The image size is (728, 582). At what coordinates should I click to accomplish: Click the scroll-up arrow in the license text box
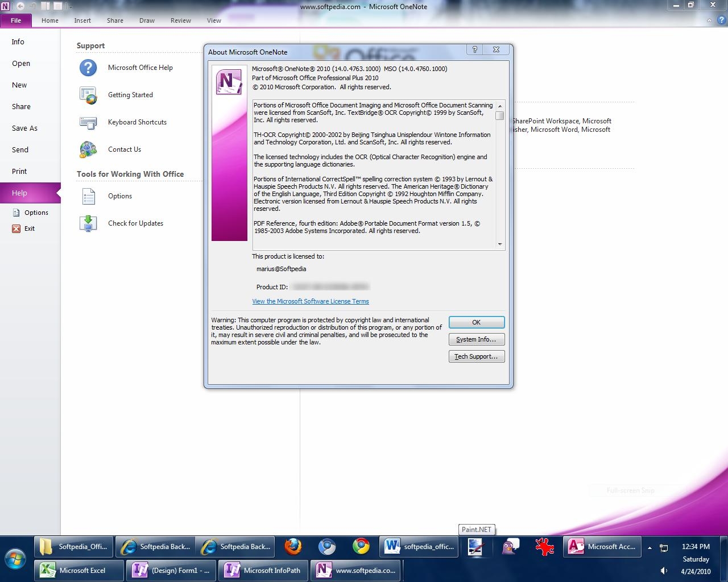click(x=500, y=106)
